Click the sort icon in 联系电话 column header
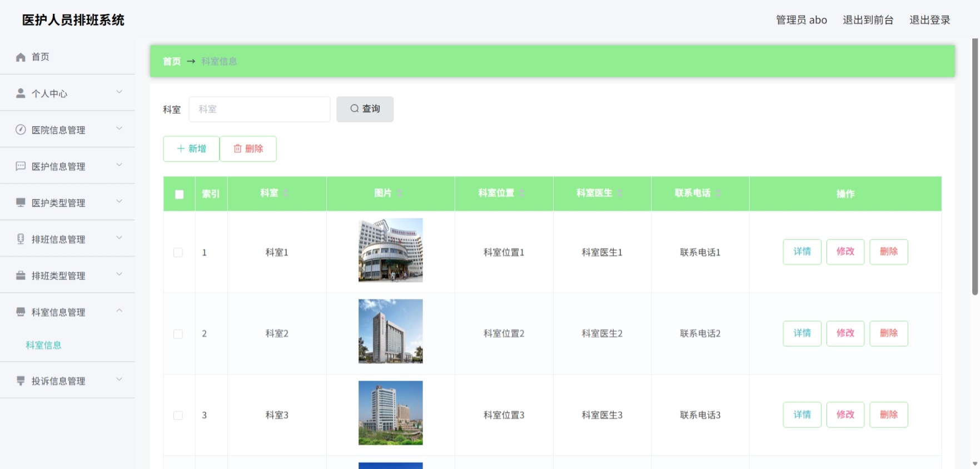The height and width of the screenshot is (469, 980). pos(718,193)
